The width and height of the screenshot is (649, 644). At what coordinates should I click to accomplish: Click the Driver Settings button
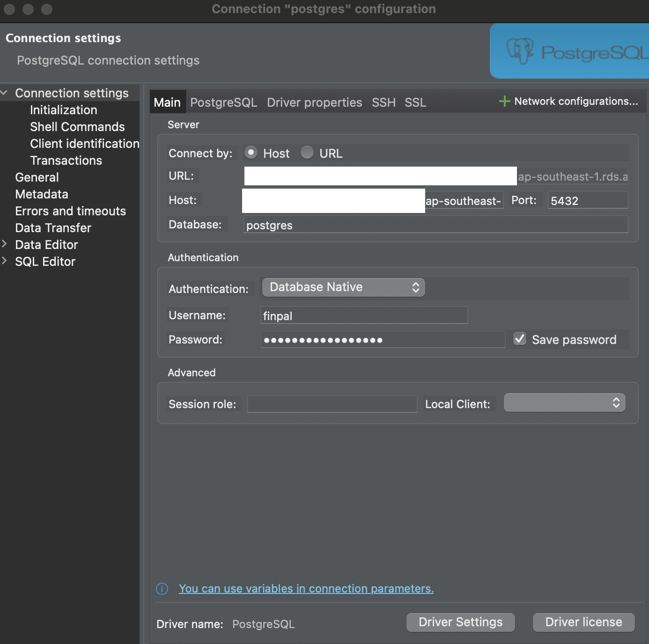tap(460, 622)
